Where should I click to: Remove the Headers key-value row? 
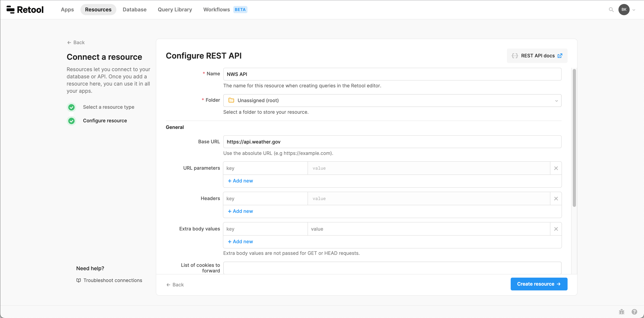pos(556,198)
